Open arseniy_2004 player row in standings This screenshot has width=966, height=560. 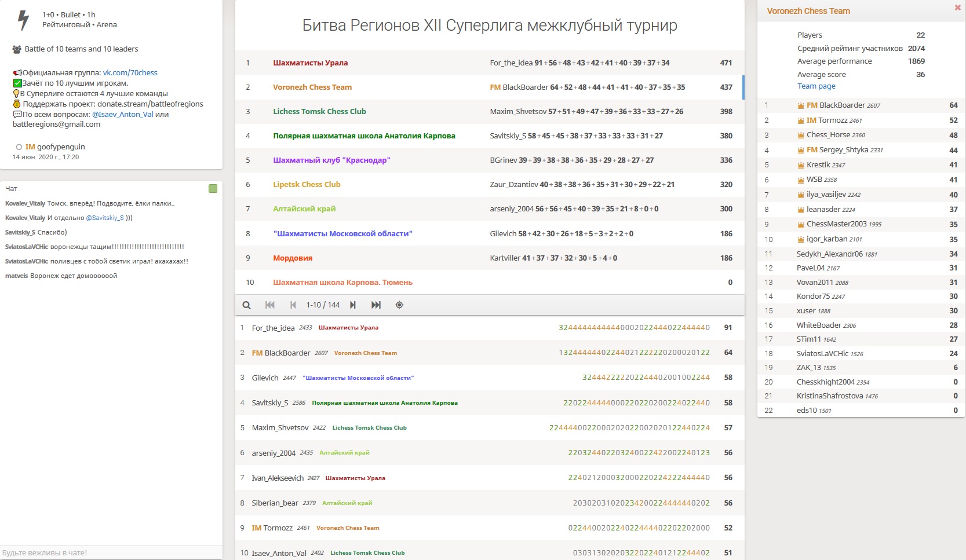490,453
